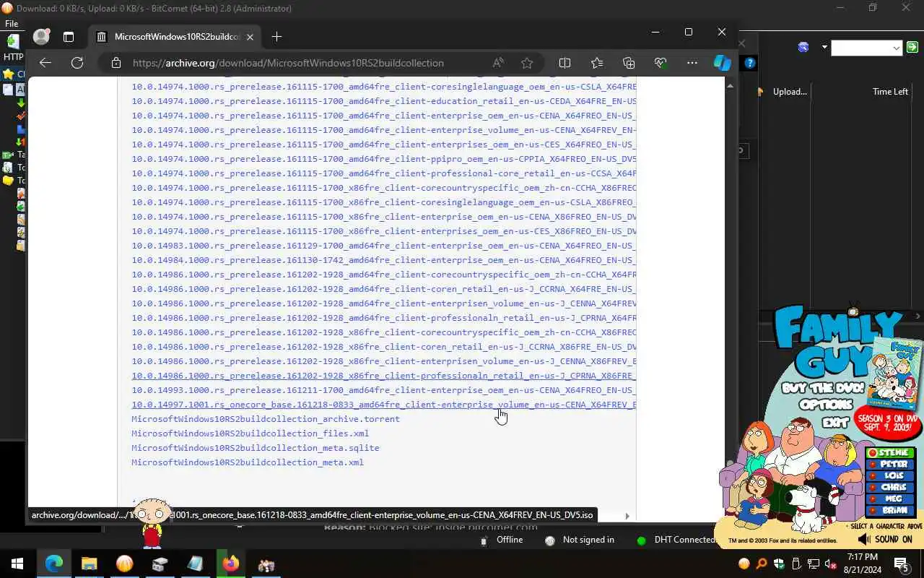Open 10.0.14986.1000 x86fre coren retail link
Viewport: 924px width, 578px height.
[383, 347]
